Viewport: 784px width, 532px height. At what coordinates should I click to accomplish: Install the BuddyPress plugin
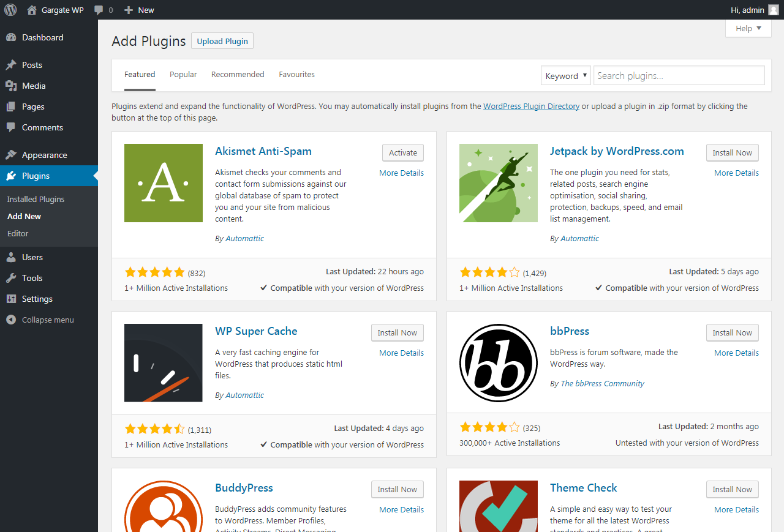coord(398,490)
